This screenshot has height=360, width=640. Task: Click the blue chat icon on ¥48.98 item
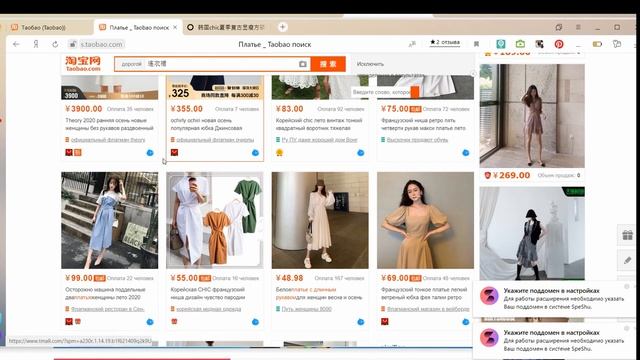(360, 322)
